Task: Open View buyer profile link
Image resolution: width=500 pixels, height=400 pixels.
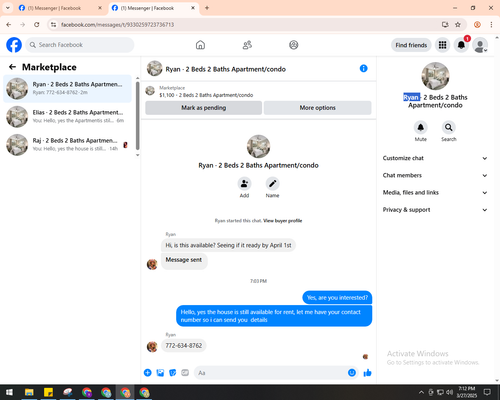Action: [x=283, y=221]
